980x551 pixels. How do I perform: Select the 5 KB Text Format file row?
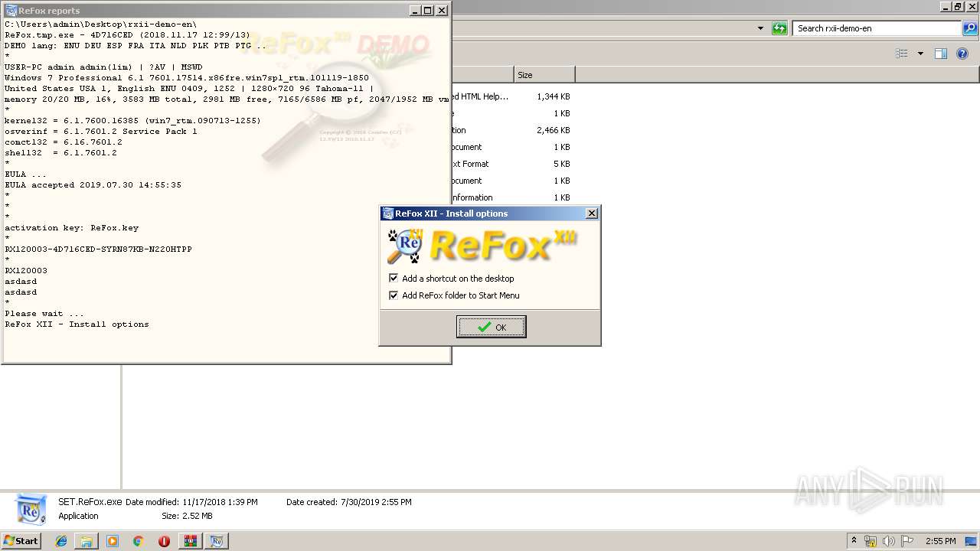[511, 164]
